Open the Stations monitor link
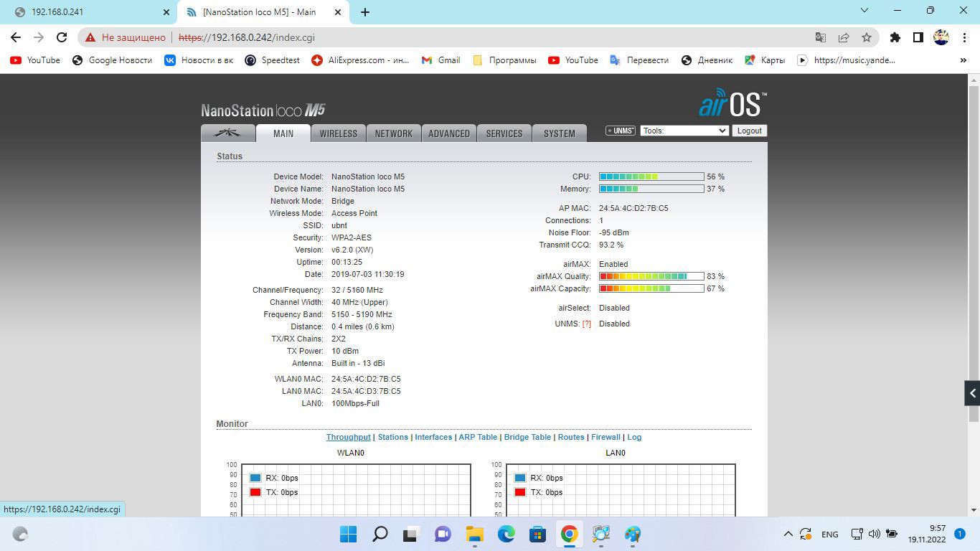 (x=393, y=437)
